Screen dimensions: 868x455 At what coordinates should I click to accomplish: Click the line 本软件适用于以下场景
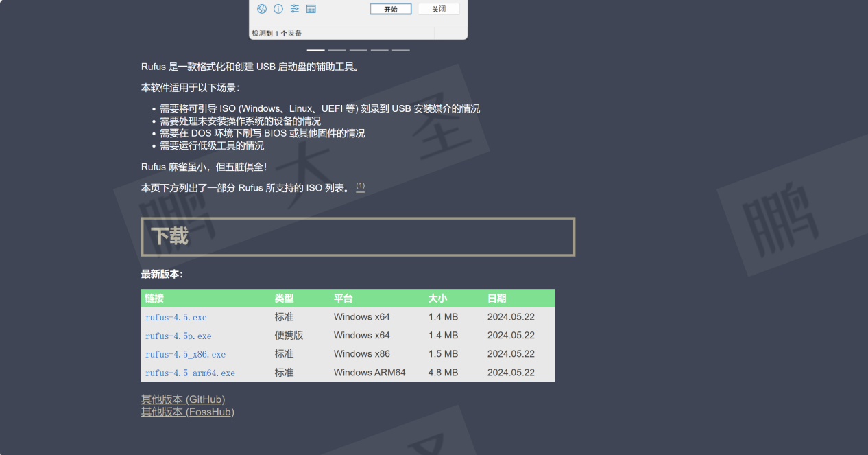(x=191, y=88)
